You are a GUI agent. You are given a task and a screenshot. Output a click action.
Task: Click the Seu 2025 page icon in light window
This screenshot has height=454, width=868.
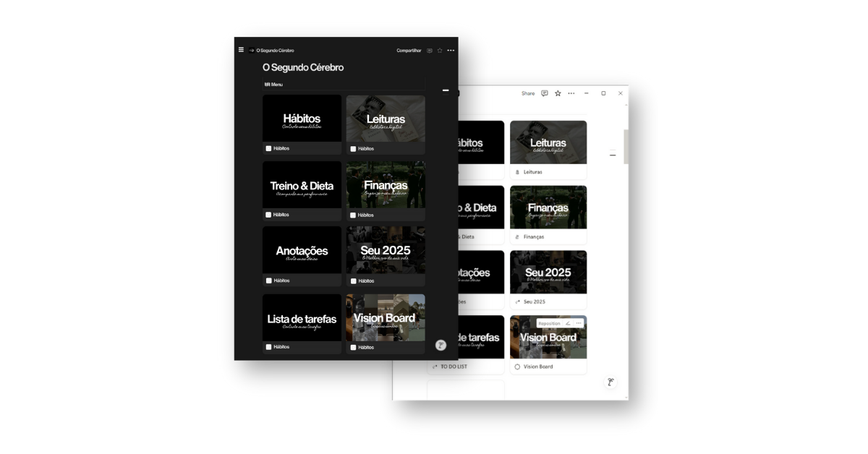coord(517,301)
